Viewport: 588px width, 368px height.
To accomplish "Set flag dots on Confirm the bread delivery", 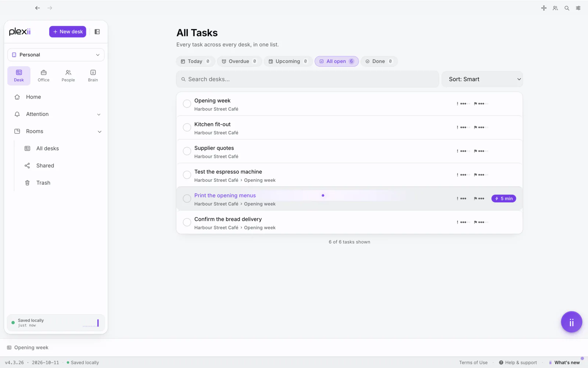I will (x=481, y=222).
